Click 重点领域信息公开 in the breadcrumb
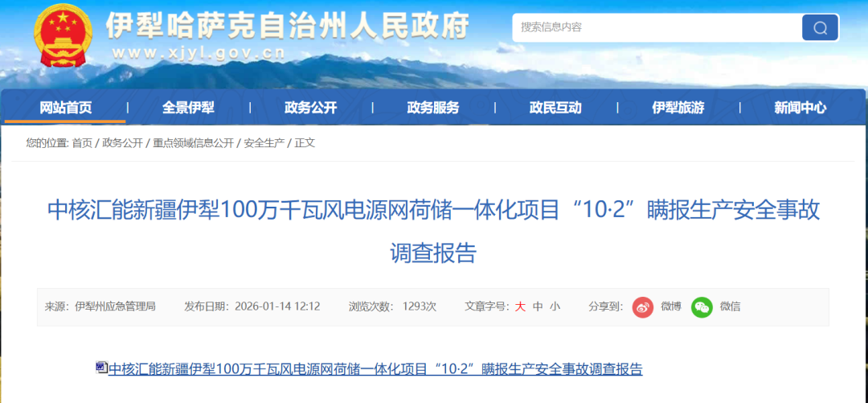 193,143
